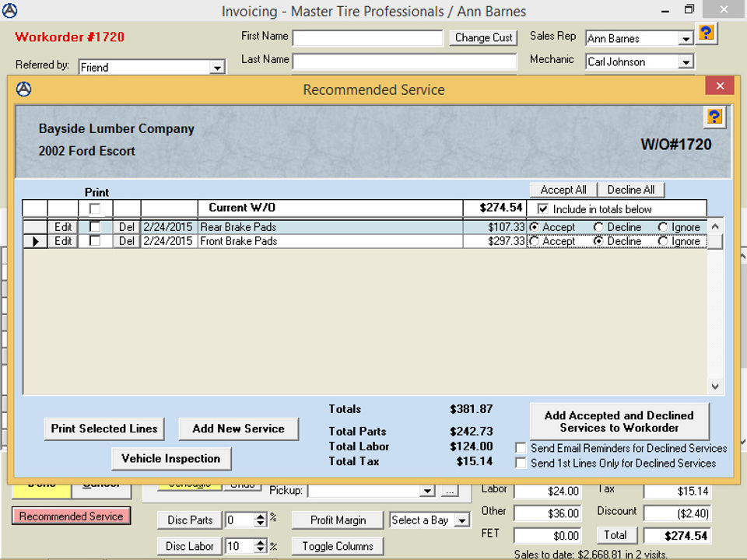The height and width of the screenshot is (560, 747).
Task: Check Print box for Front Brake Pads
Action: click(x=95, y=241)
